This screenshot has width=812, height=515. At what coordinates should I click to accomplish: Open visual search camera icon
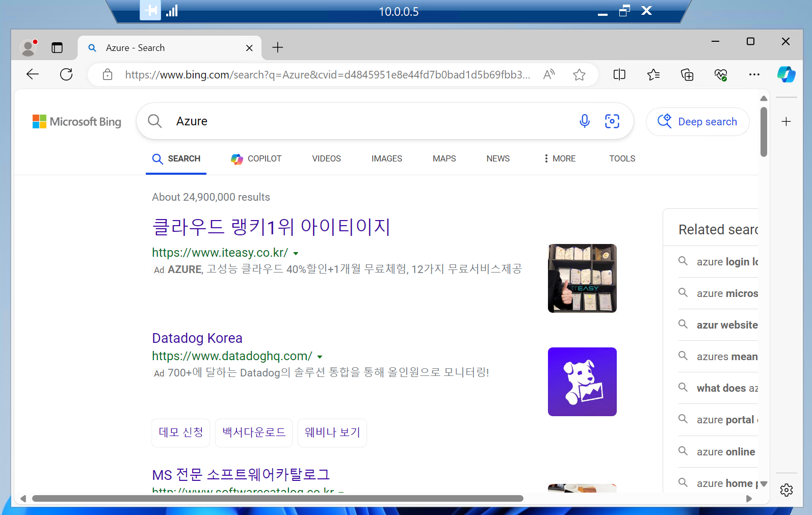click(x=612, y=121)
